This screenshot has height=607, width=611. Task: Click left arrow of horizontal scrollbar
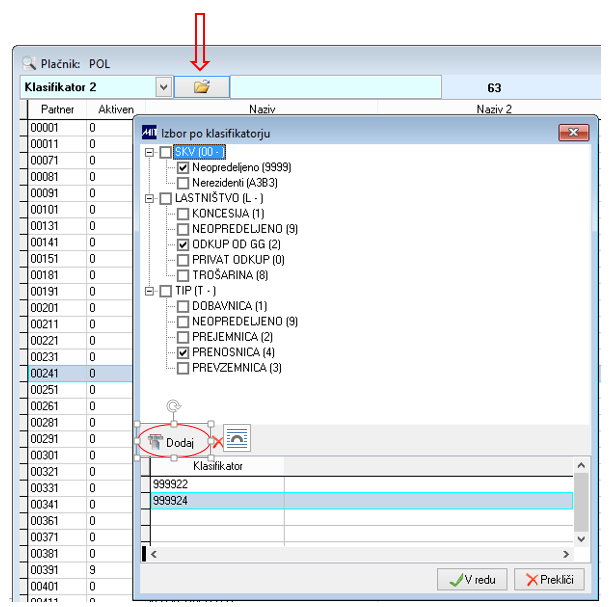point(154,554)
